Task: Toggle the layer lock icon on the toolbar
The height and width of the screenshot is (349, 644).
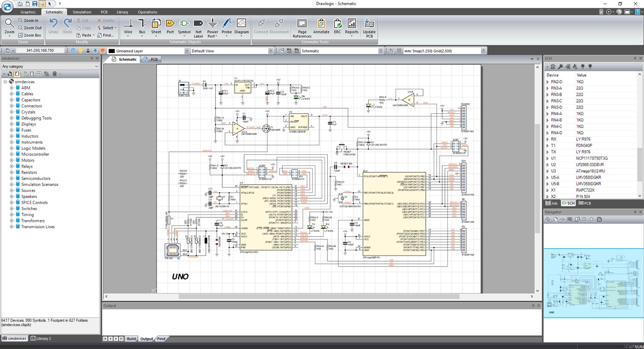Action: [88, 51]
